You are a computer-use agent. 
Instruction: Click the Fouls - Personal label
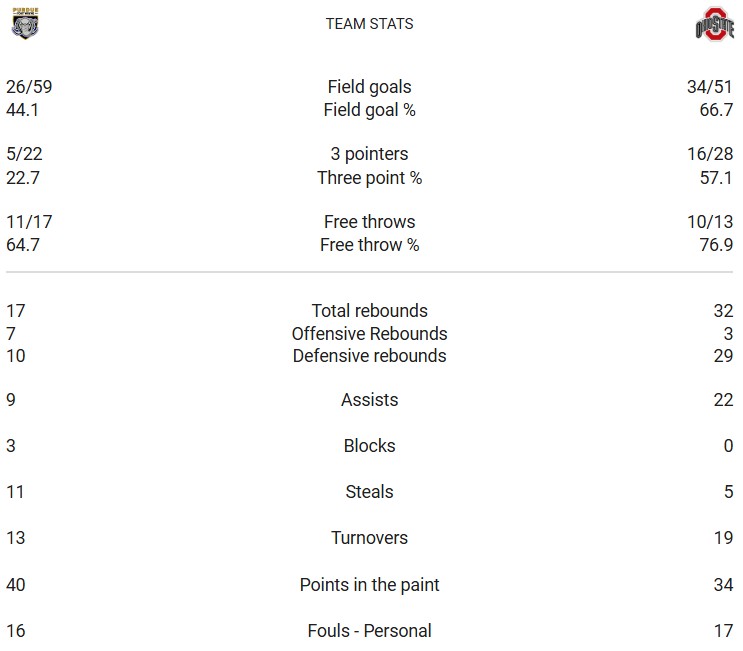pyautogui.click(x=369, y=631)
